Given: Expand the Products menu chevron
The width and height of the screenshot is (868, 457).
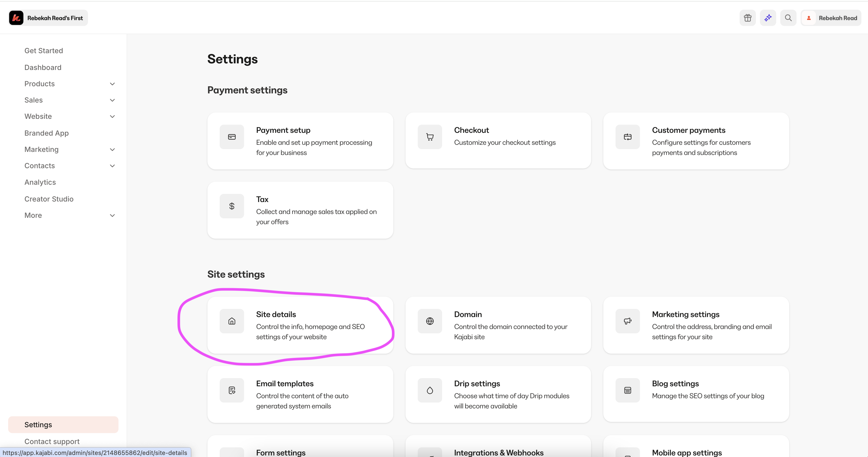Looking at the screenshot, I should [113, 84].
